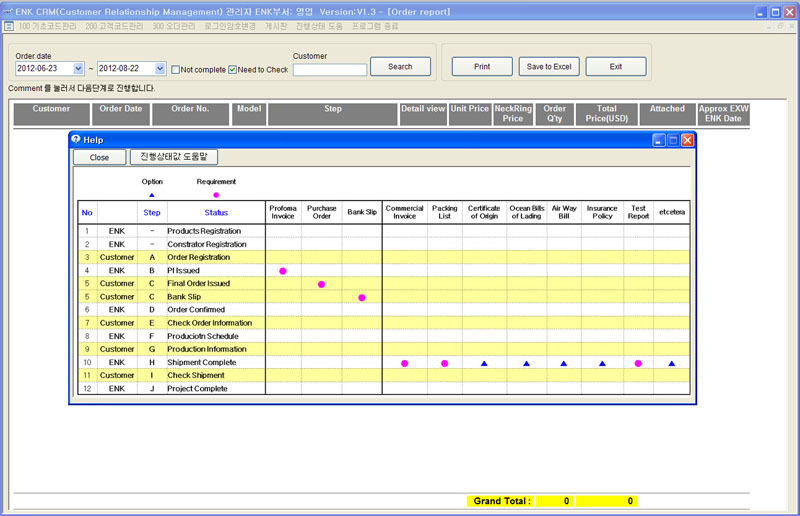Click the magenta dot in the Bank Slip row
This screenshot has width=800, height=516.
[x=362, y=298]
